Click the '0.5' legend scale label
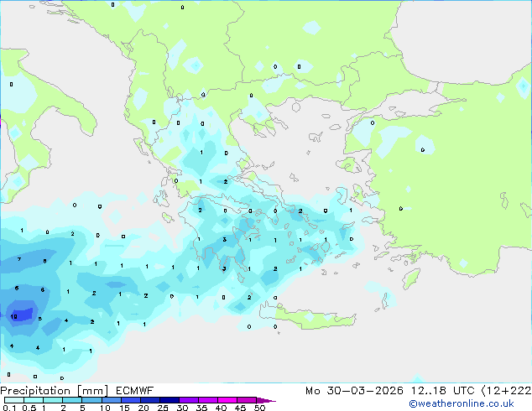This screenshot has width=532, height=411. tap(29, 408)
